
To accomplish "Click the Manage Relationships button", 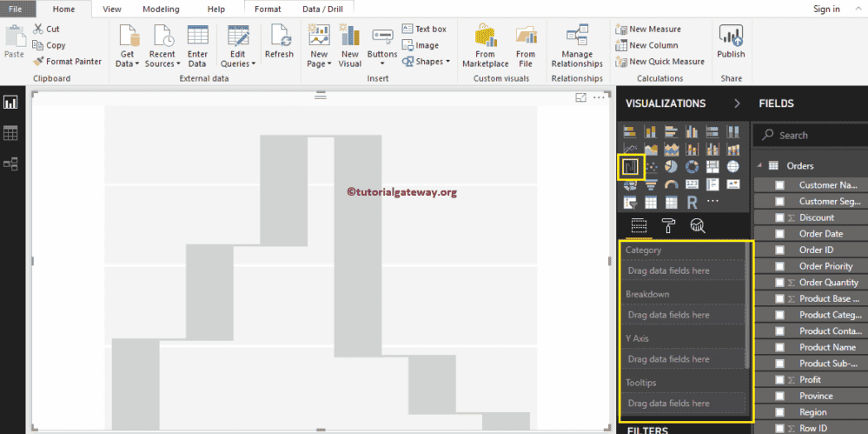I will point(576,46).
